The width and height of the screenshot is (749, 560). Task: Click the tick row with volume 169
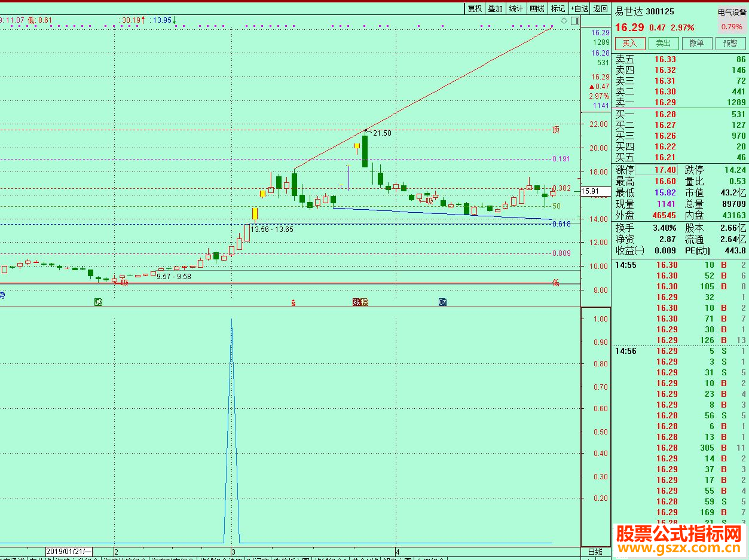coord(680,512)
